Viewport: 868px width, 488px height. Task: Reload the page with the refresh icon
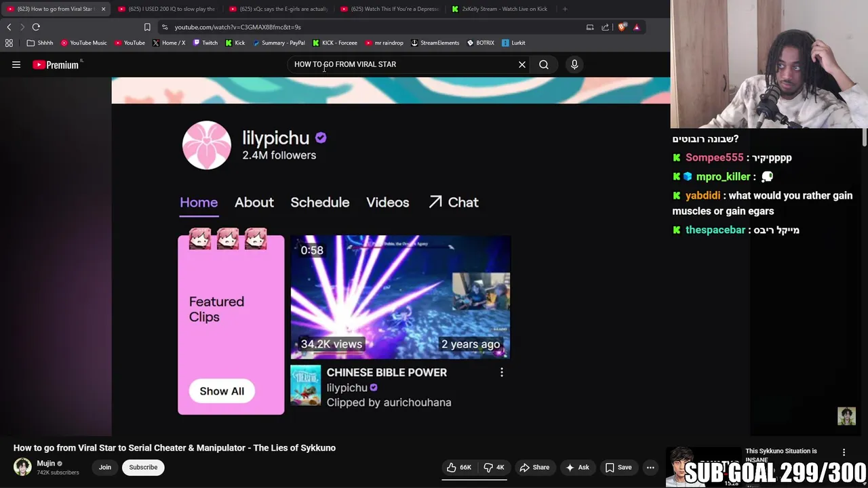coord(36,27)
